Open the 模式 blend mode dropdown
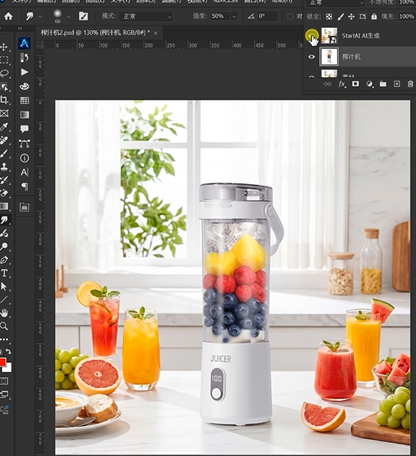This screenshot has height=456, width=416. point(147,16)
